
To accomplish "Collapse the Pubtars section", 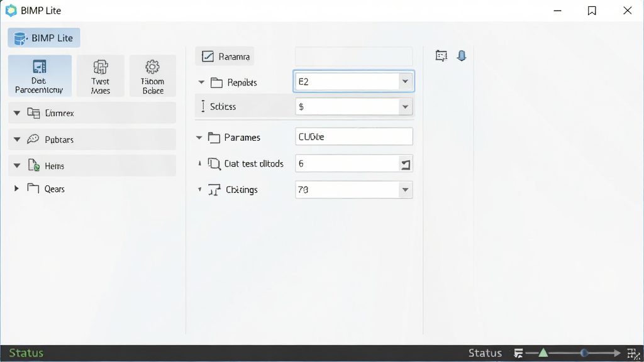I will point(17,140).
